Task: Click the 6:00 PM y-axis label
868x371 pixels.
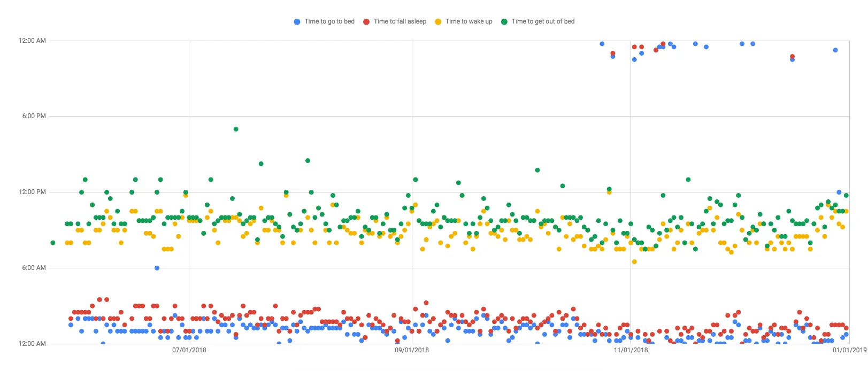Action: (34, 116)
